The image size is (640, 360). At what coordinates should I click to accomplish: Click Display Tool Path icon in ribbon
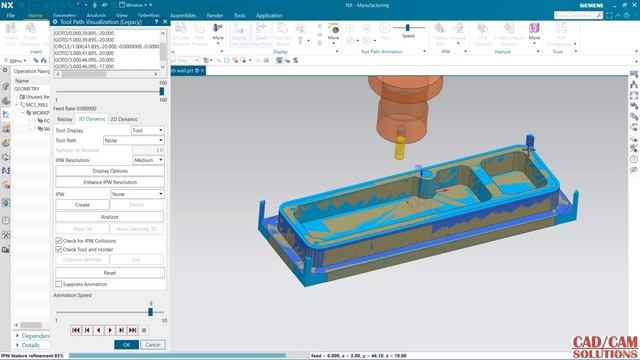(240, 34)
